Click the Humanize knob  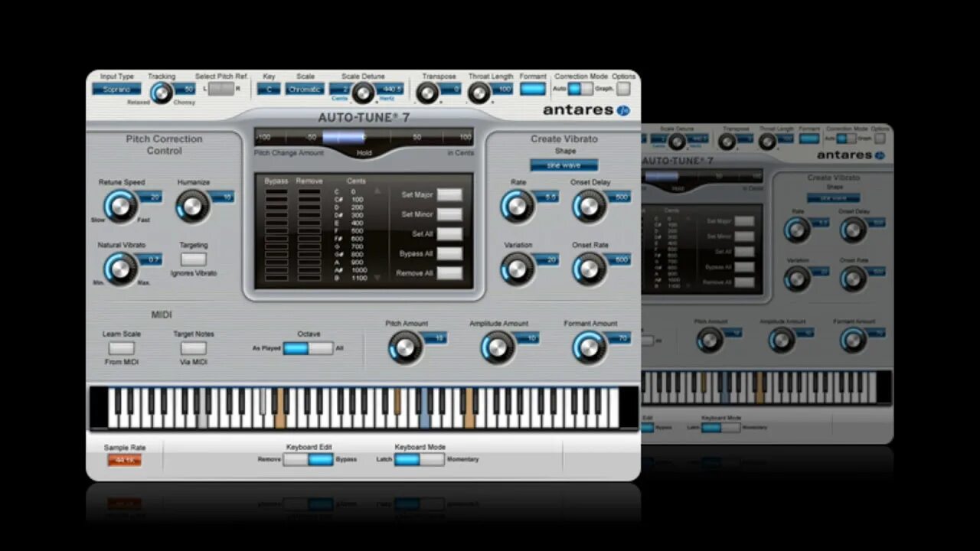tap(192, 207)
